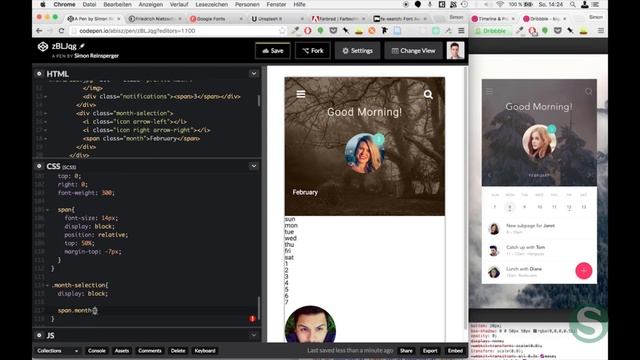The width and height of the screenshot is (640, 360).
Task: Open HTML editor settings gear
Action: (39, 74)
